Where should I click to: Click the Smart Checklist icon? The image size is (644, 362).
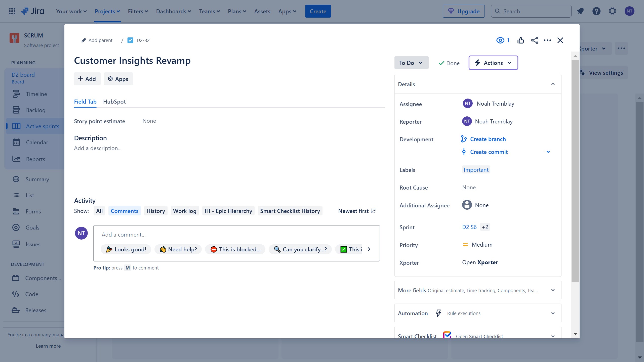pyautogui.click(x=447, y=335)
